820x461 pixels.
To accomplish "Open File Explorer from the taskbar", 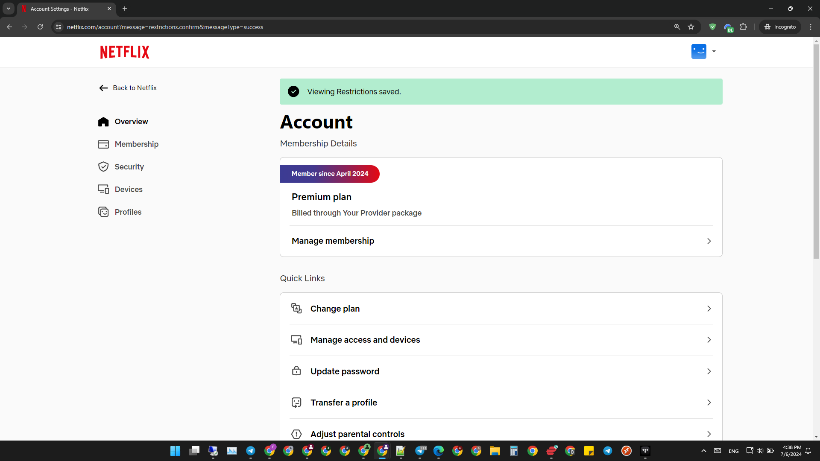I will [x=495, y=451].
